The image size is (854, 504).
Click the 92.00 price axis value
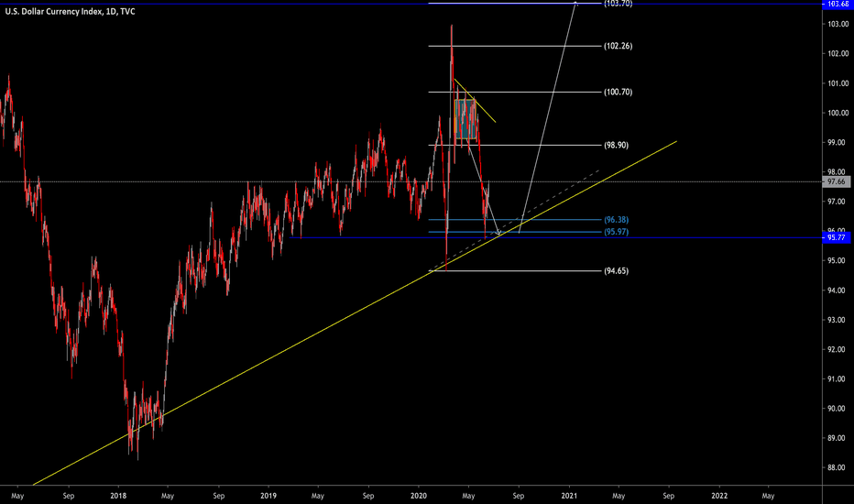(x=838, y=349)
